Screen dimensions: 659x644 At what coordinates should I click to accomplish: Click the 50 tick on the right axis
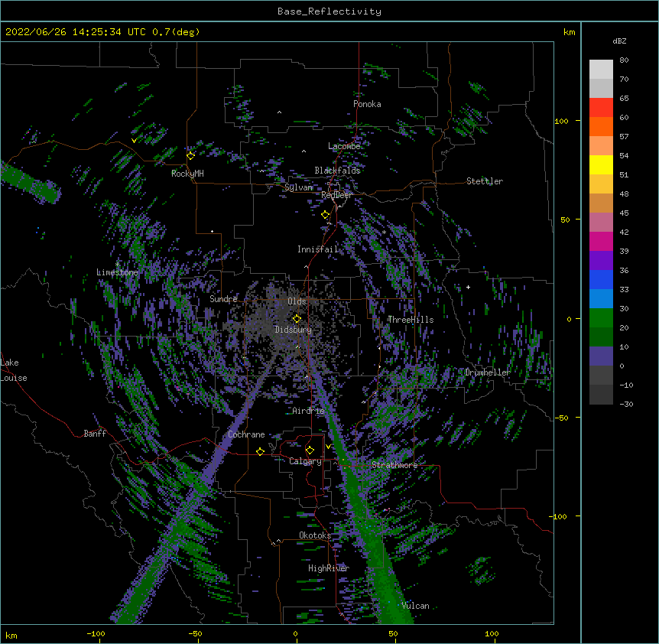click(x=565, y=220)
